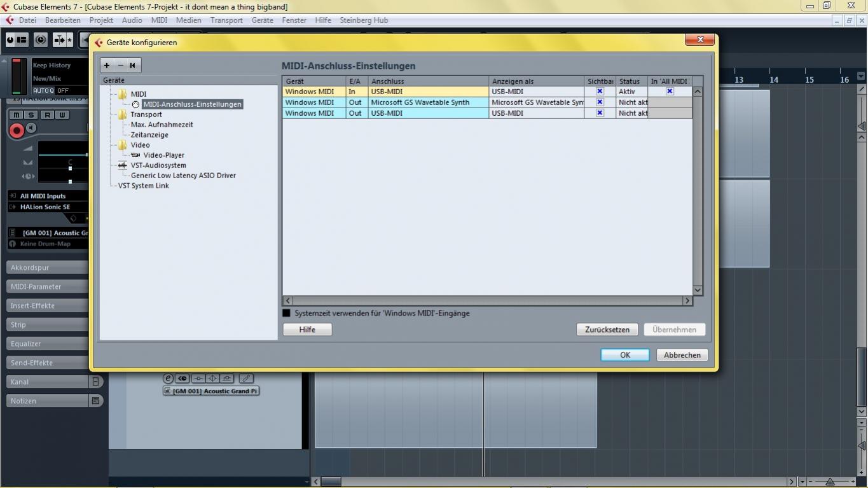
Task: Open the GM 001 Acoustic program selector in inspector
Action: coord(48,233)
